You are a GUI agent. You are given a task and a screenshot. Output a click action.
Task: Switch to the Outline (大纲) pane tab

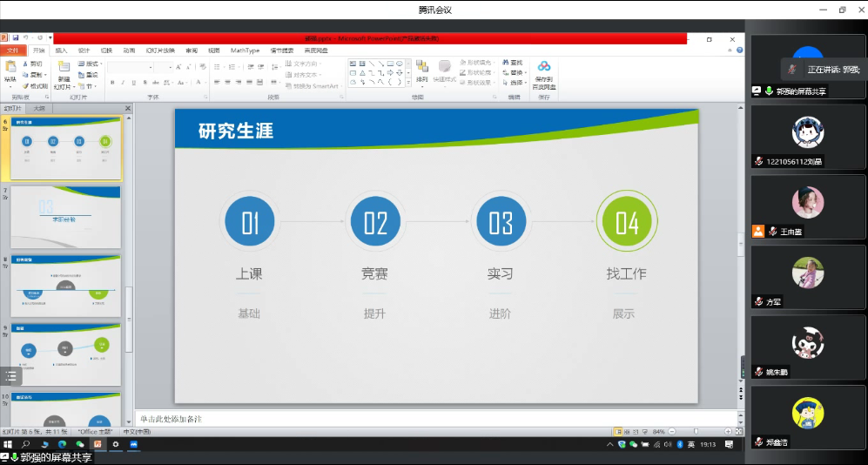tap(39, 109)
